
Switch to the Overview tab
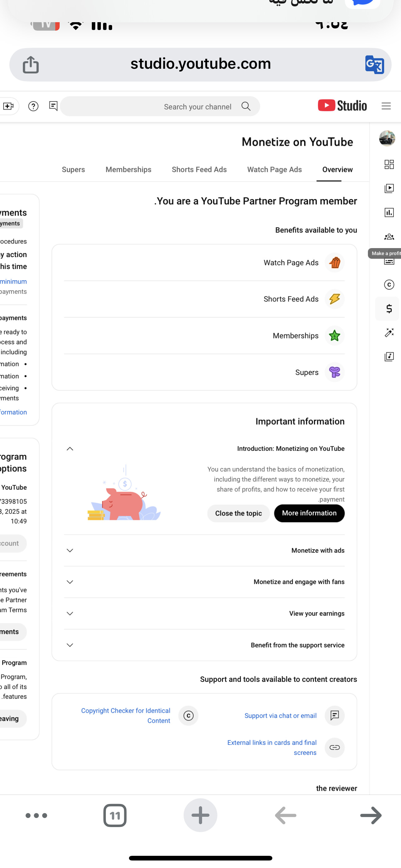point(337,169)
